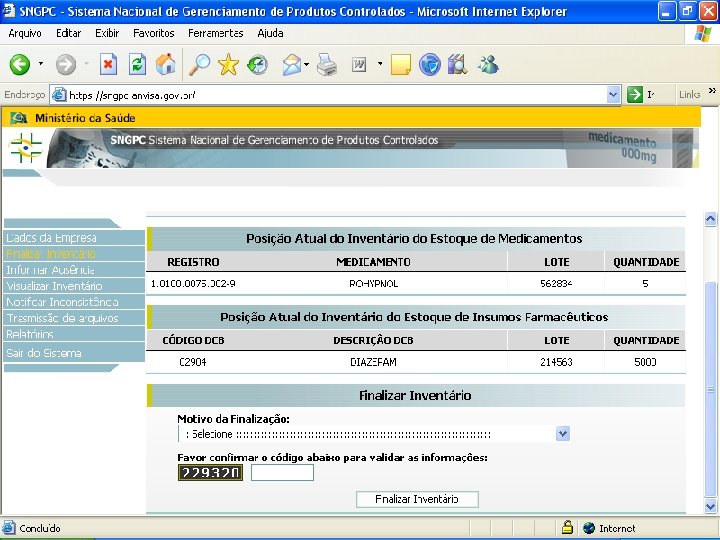
Task: Open the Mail button dropdown arrow
Action: pos(306,64)
